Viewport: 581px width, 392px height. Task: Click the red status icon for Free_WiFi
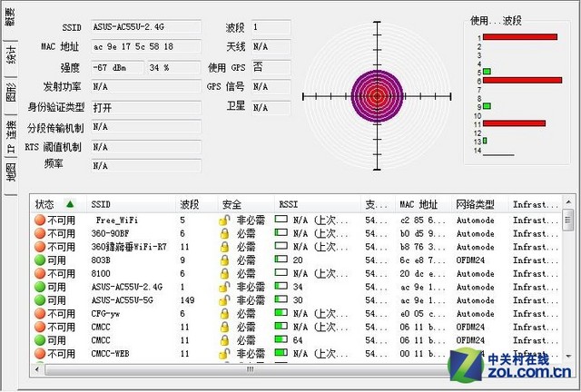point(40,220)
